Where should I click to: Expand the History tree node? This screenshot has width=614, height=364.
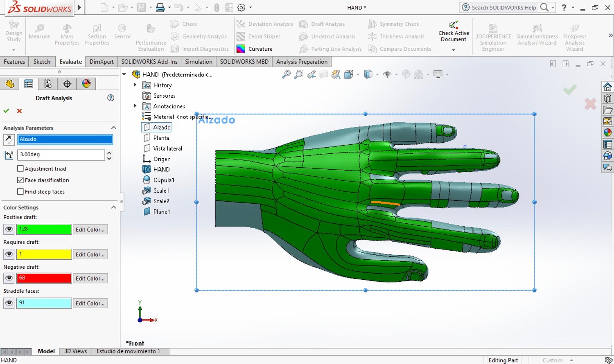[135, 85]
